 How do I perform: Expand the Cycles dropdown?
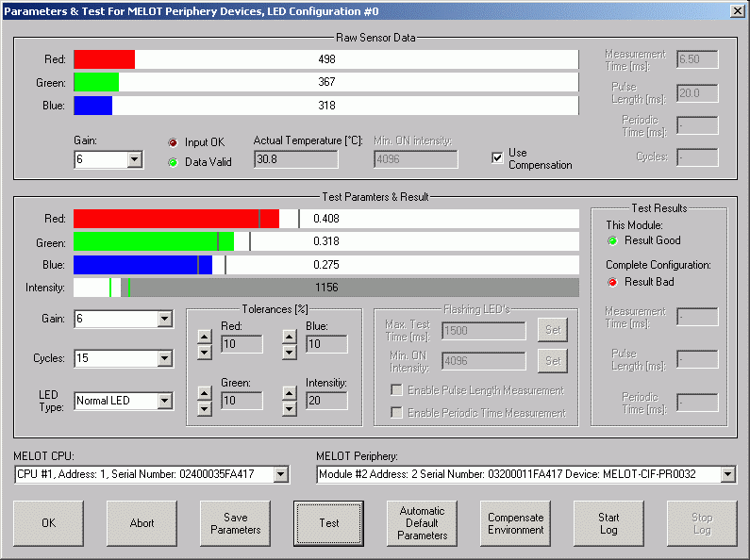165,359
